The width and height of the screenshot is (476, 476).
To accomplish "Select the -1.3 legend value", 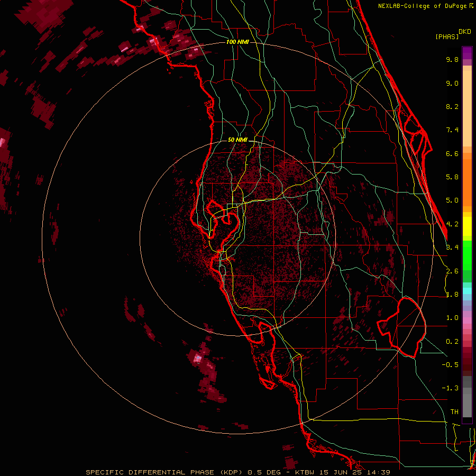I will coord(450,388).
